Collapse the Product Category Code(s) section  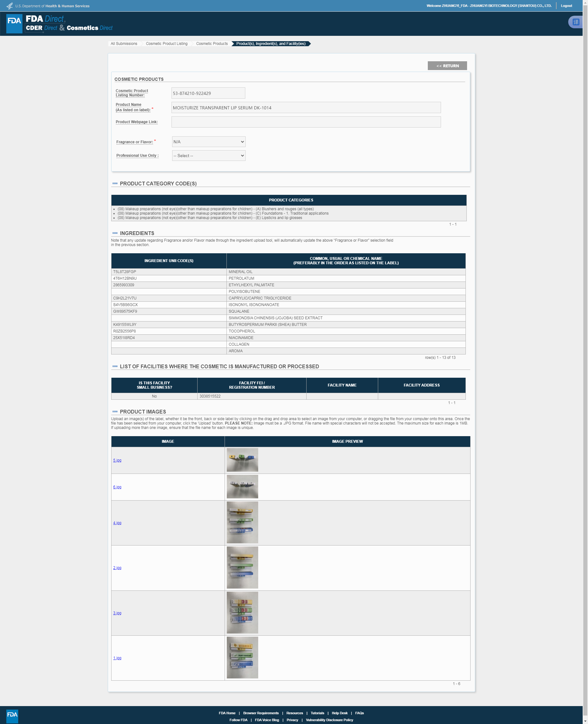point(115,183)
